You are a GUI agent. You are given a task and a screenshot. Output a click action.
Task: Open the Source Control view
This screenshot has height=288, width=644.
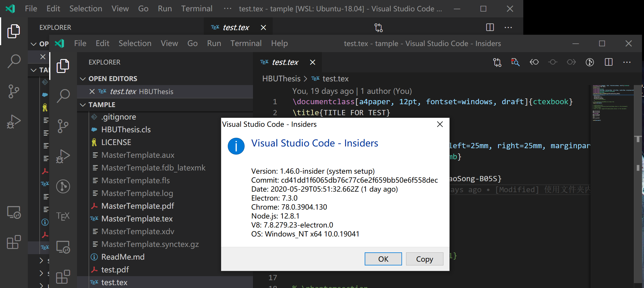coord(63,126)
